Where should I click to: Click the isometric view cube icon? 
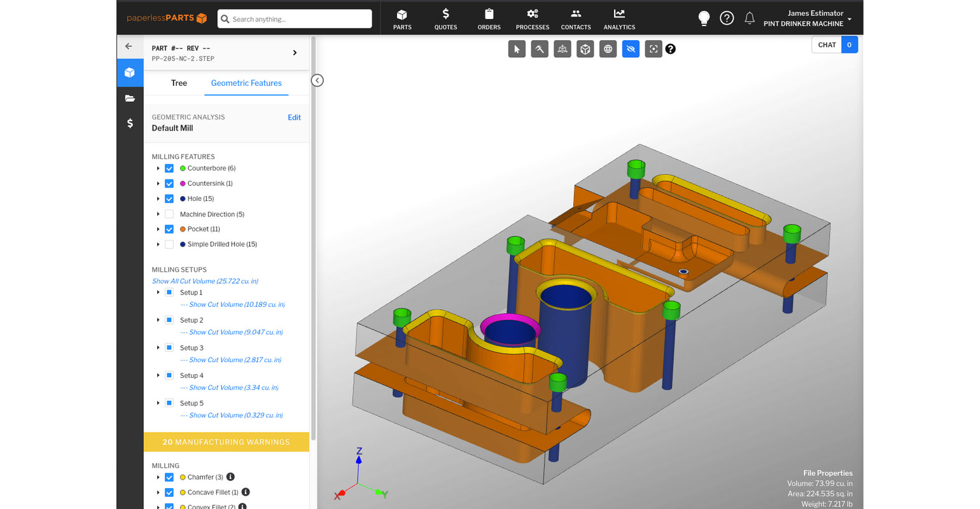click(x=585, y=48)
